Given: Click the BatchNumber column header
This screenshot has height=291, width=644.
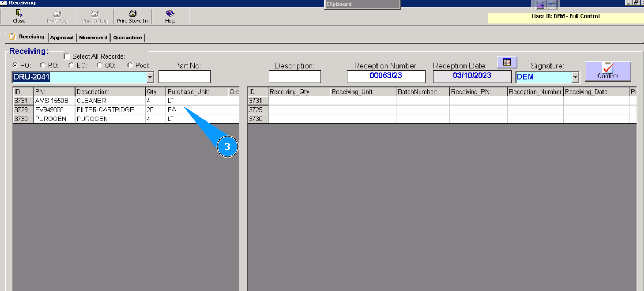Looking at the screenshot, I should click(x=422, y=91).
